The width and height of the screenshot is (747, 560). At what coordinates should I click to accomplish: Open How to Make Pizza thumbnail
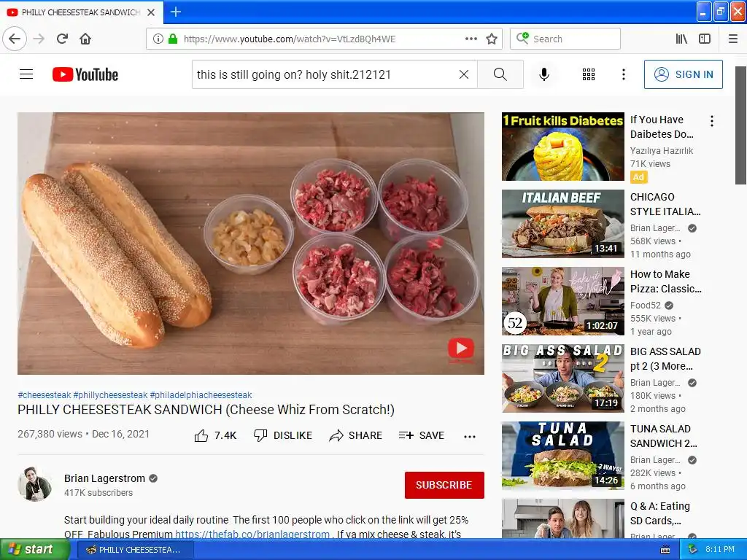point(562,301)
